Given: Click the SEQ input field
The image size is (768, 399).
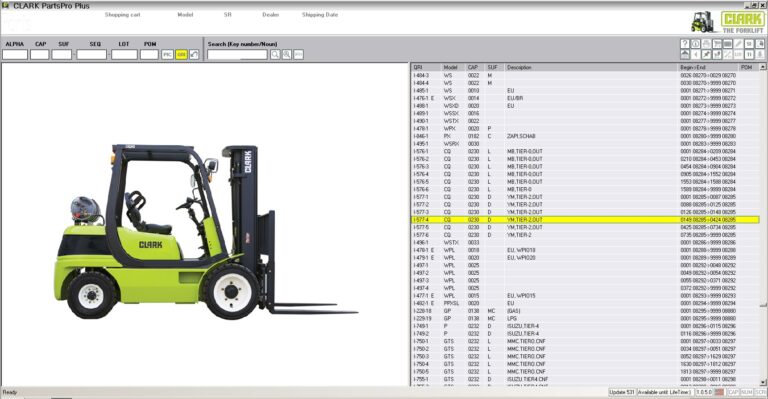Looking at the screenshot, I should [92, 54].
